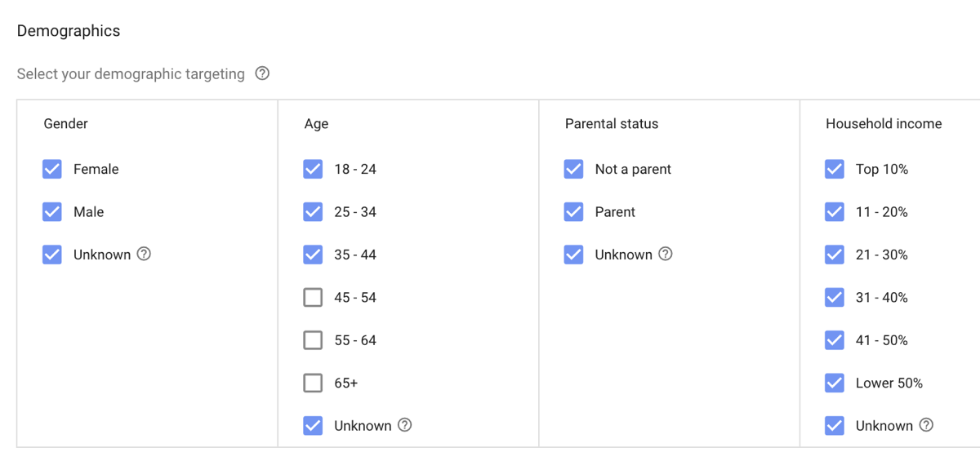Open help icon beside Age Unknown
The width and height of the screenshot is (980, 452).
point(404,425)
